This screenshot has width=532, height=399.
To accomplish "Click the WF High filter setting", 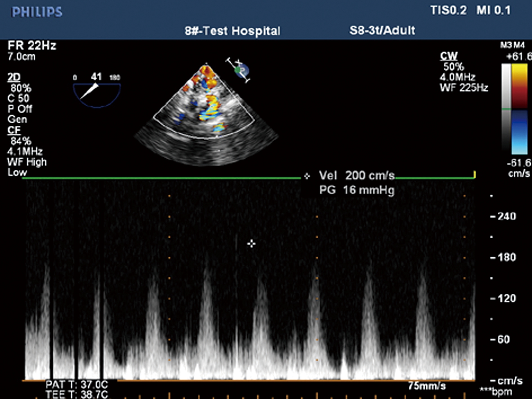I will (27, 162).
